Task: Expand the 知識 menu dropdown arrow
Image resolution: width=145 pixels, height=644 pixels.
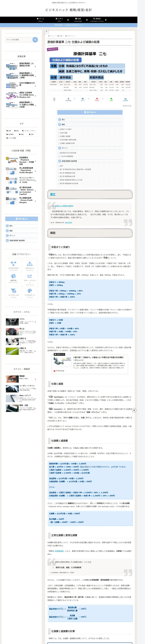Action: point(87,20)
